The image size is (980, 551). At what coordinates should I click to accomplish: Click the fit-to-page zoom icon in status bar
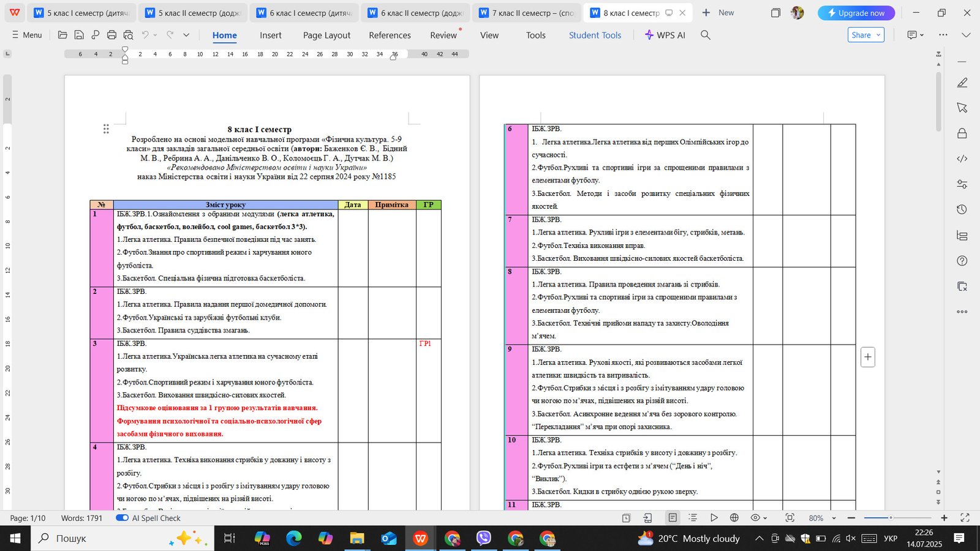[790, 518]
